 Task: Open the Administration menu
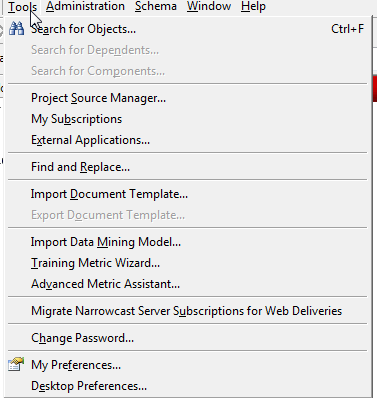pyautogui.click(x=85, y=6)
